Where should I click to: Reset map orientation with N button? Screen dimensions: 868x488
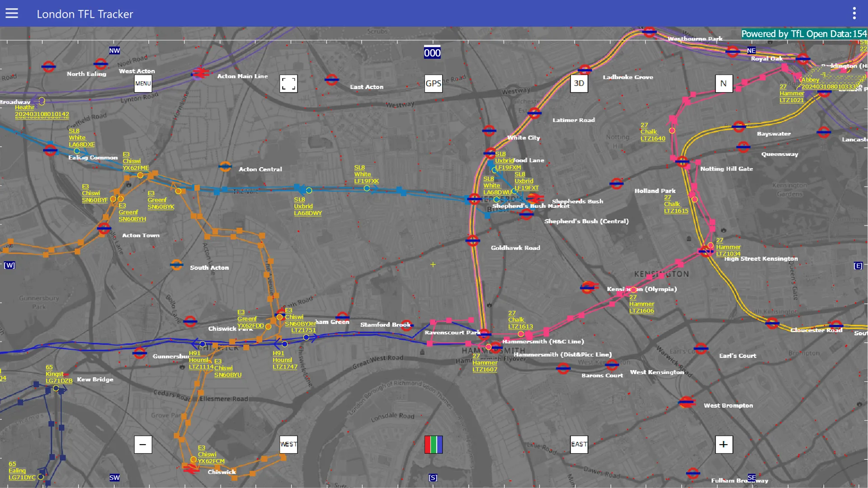pos(724,84)
